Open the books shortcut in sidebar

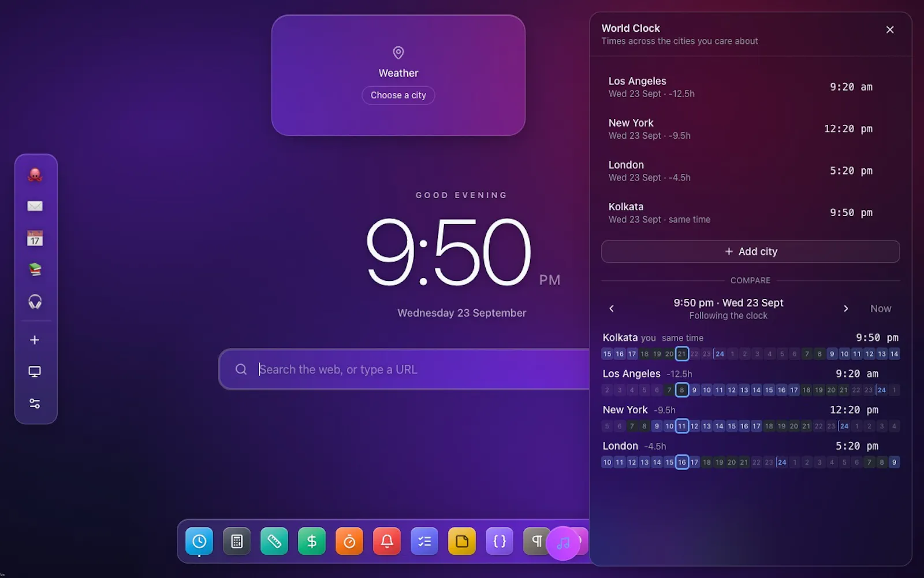coord(35,270)
